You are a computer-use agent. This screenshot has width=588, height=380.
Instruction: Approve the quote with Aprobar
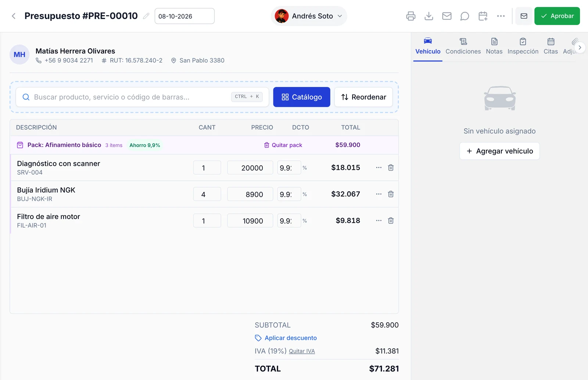pos(557,16)
